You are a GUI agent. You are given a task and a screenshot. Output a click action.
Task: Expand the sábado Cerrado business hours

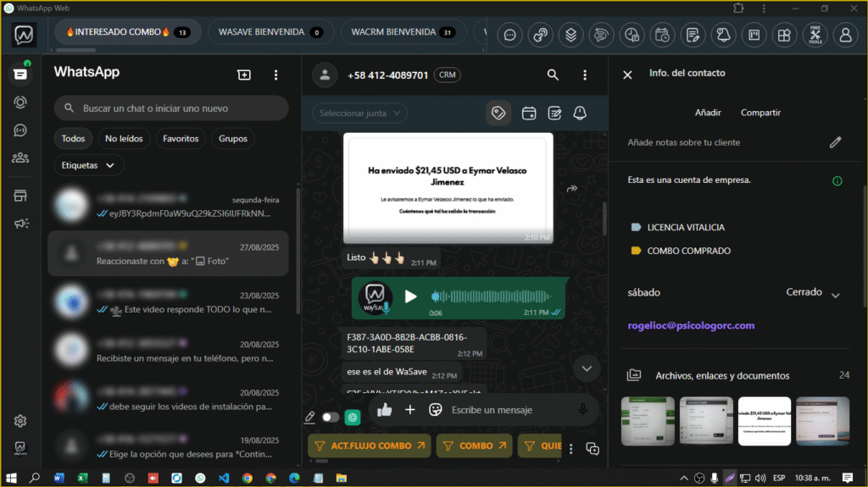point(835,295)
